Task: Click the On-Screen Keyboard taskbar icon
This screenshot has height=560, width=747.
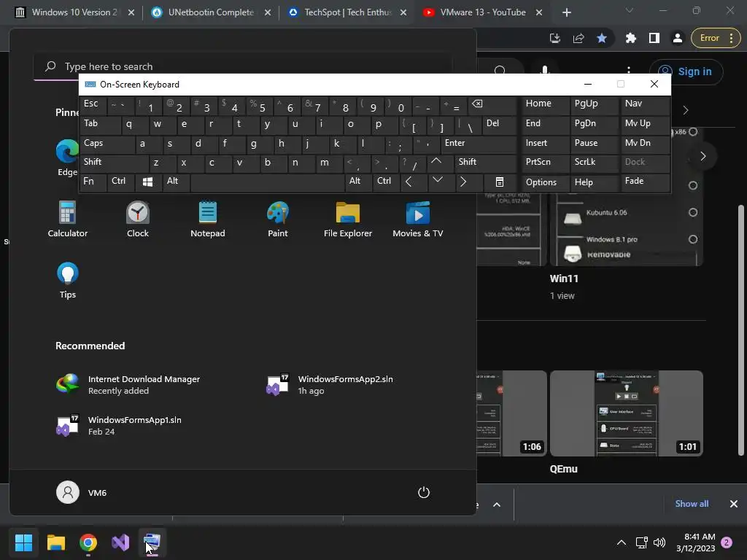Action: [x=152, y=542]
